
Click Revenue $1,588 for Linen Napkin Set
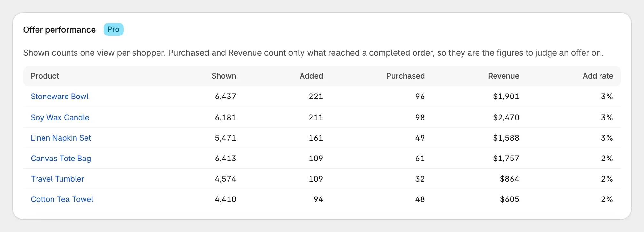[506, 138]
